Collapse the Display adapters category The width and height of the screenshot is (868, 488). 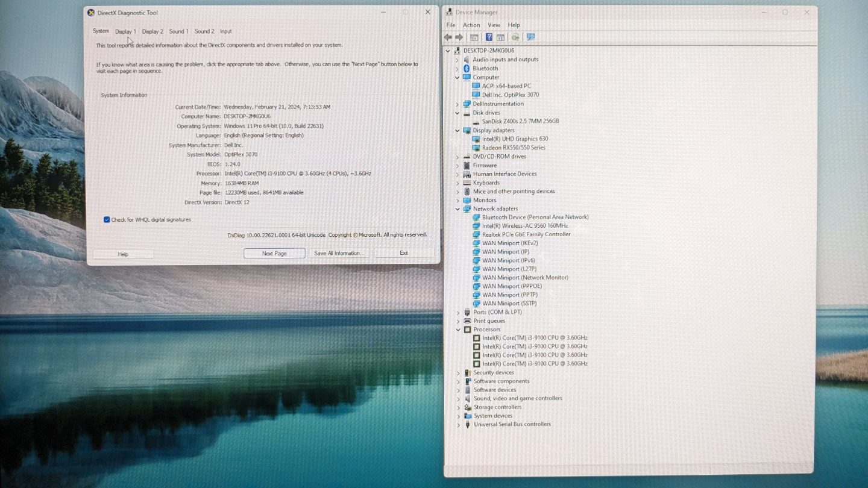(458, 130)
